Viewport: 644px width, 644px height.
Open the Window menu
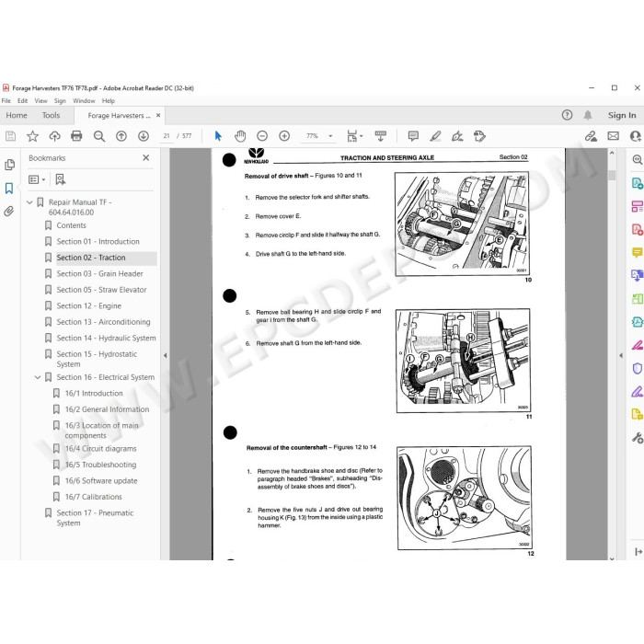click(x=84, y=100)
